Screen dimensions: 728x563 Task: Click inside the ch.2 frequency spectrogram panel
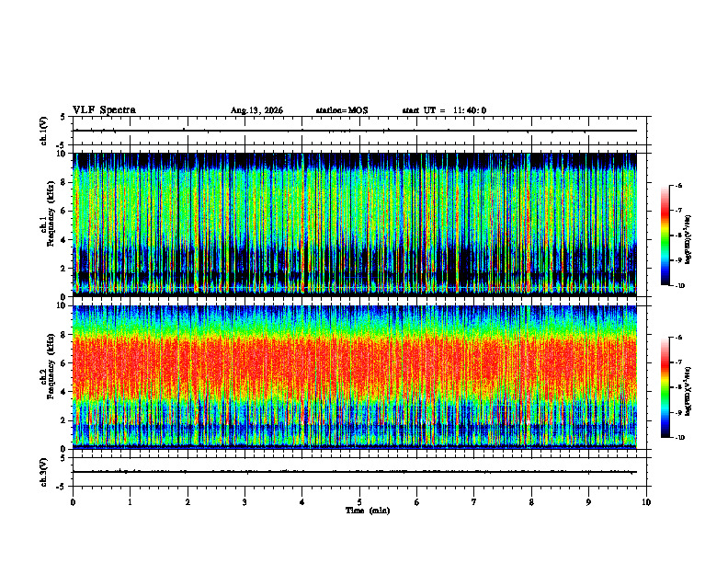coord(355,377)
